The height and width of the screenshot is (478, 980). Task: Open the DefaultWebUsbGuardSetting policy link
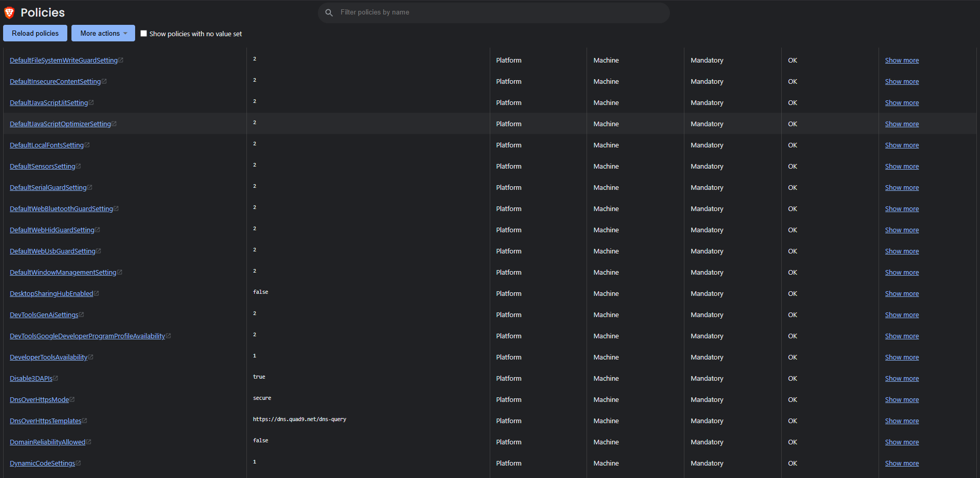pyautogui.click(x=52, y=251)
